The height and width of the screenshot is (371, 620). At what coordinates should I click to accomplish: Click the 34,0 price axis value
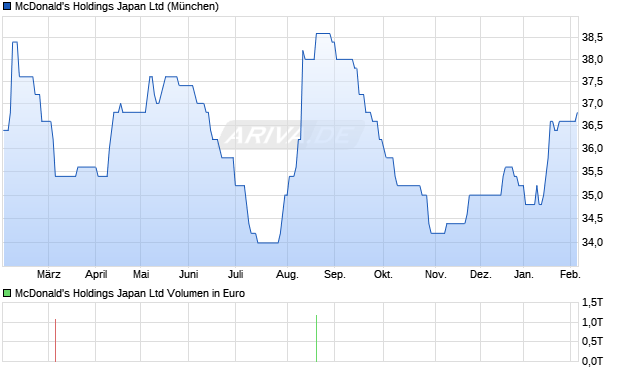pyautogui.click(x=592, y=242)
